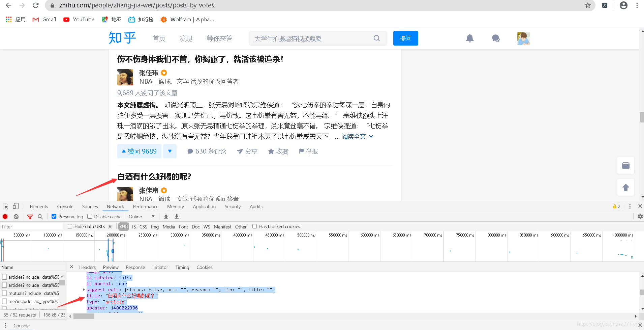Open the Wolfram Alpha bookmark

pyautogui.click(x=187, y=20)
